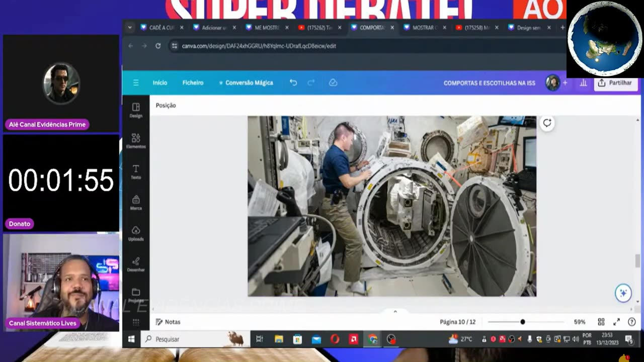
Task: Open the help question mark
Action: coord(632,322)
